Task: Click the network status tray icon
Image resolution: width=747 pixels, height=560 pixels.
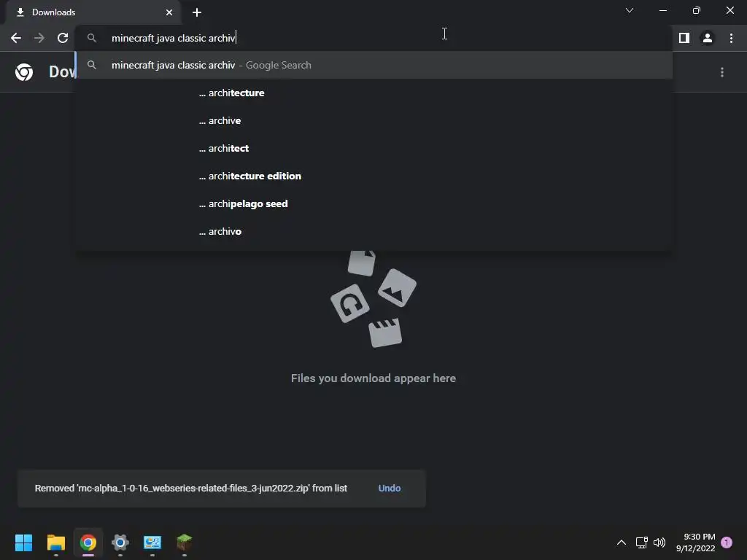Action: [641, 542]
